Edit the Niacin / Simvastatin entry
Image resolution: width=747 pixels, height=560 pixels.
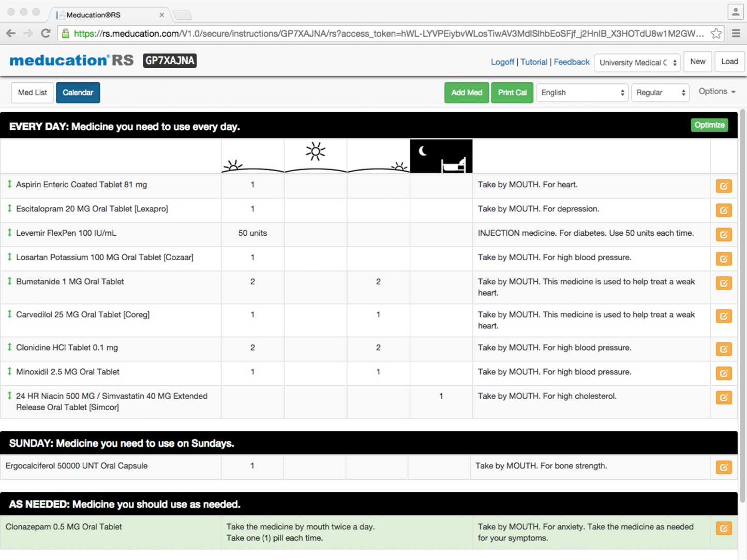tap(724, 398)
